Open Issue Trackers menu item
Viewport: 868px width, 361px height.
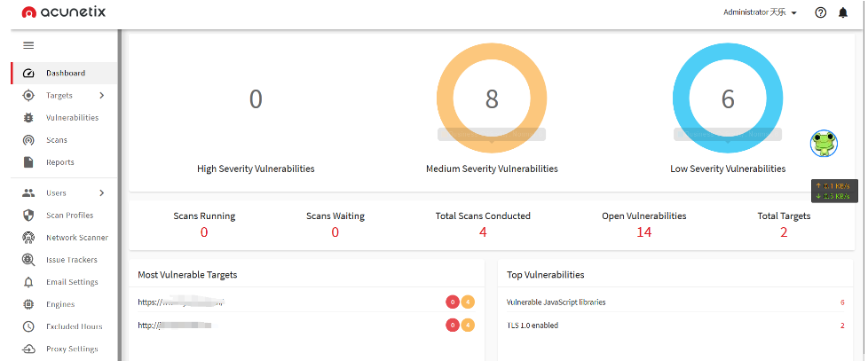click(x=64, y=260)
